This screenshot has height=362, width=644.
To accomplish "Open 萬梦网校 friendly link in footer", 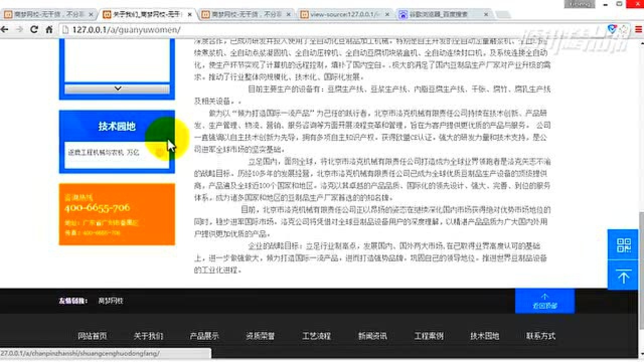I will (110, 301).
